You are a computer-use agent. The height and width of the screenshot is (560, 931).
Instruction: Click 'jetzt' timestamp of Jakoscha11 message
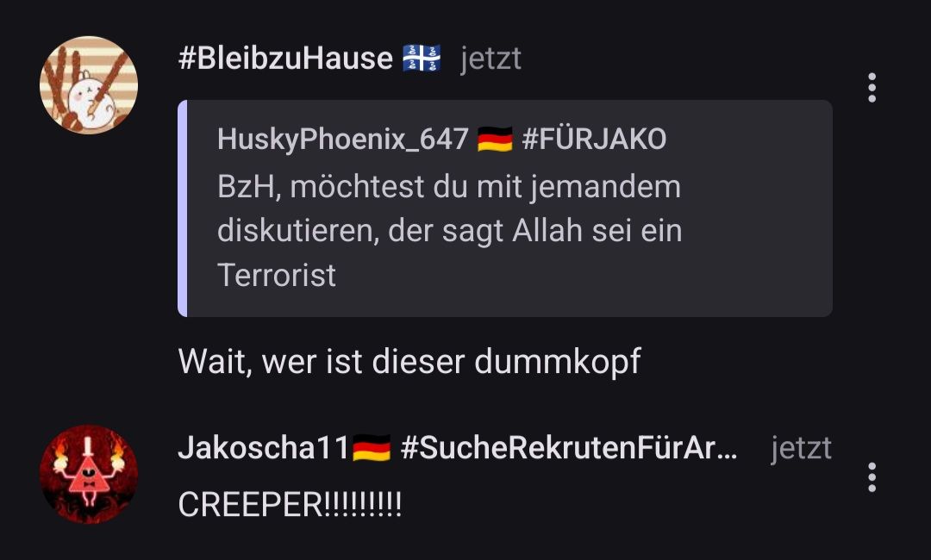801,448
